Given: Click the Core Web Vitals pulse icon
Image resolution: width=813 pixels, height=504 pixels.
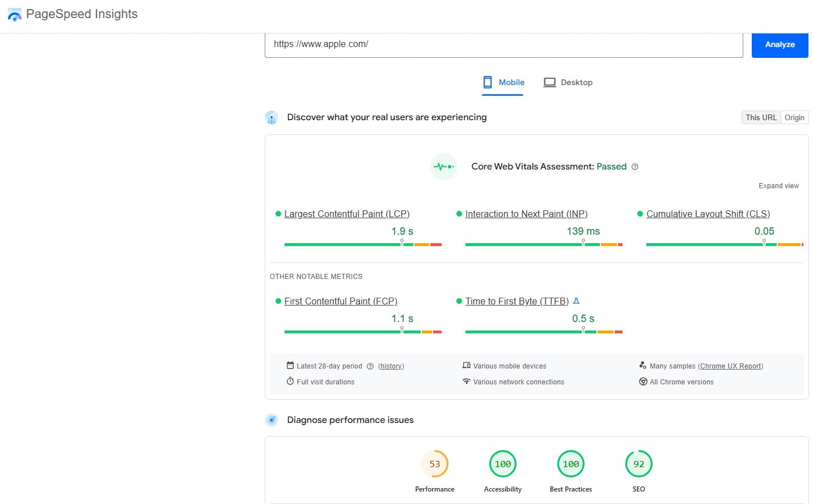Looking at the screenshot, I should (444, 167).
